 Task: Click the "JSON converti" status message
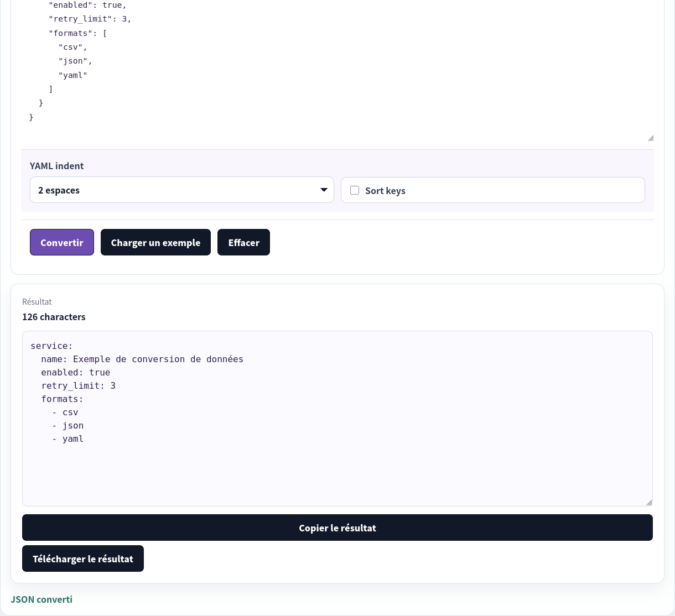pyautogui.click(x=41, y=599)
